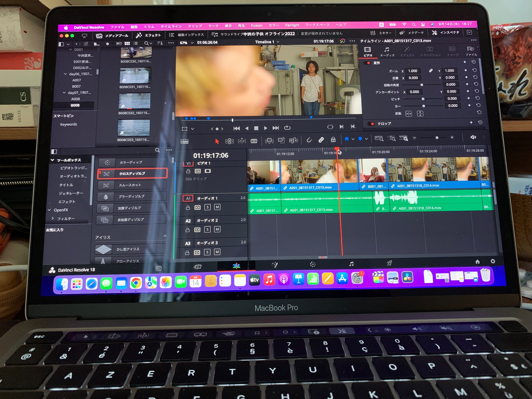Collapse the ツールボックス tree section
Image resolution: width=532 pixels, height=399 pixels.
pyautogui.click(x=52, y=160)
